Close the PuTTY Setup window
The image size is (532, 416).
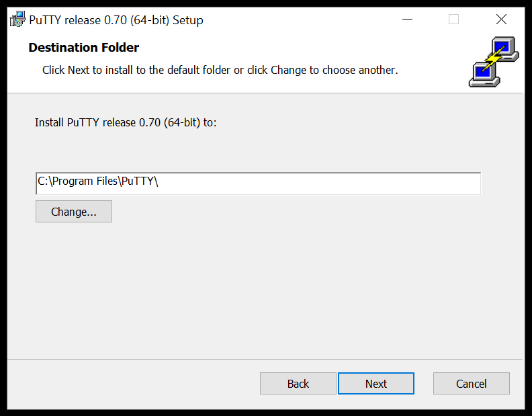point(501,19)
